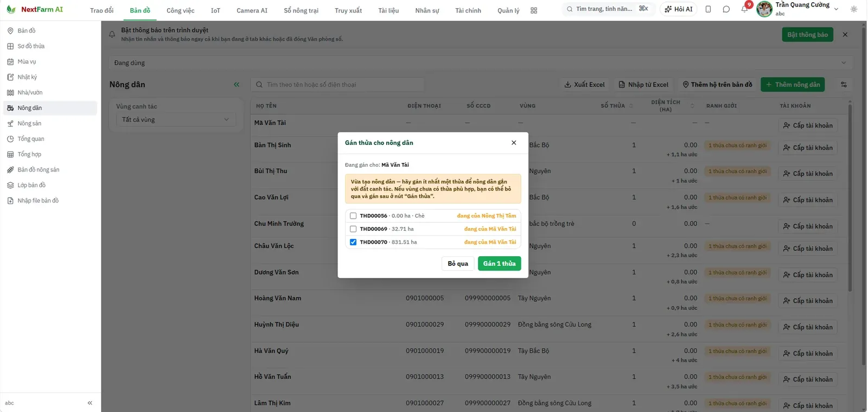Expand the Đang dùng status dropdown
This screenshot has width=868, height=412.
tap(480, 63)
